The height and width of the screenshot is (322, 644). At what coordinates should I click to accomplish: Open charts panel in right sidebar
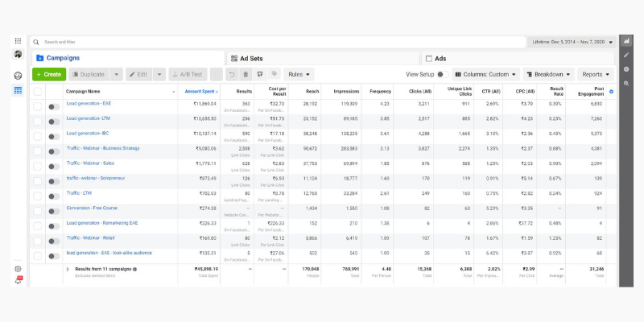tap(626, 41)
